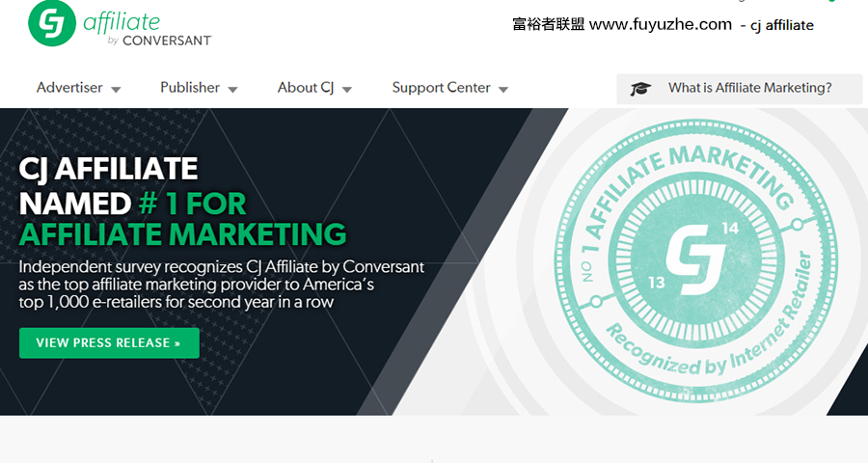Expand the Support Center arrow

503,89
